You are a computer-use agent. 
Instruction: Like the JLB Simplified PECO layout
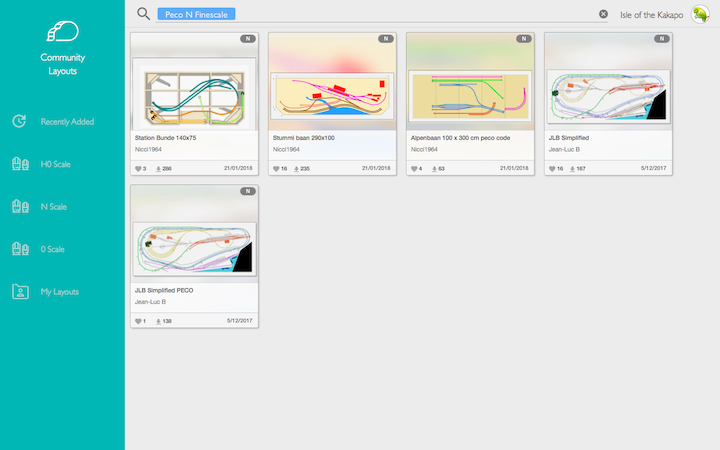click(138, 321)
